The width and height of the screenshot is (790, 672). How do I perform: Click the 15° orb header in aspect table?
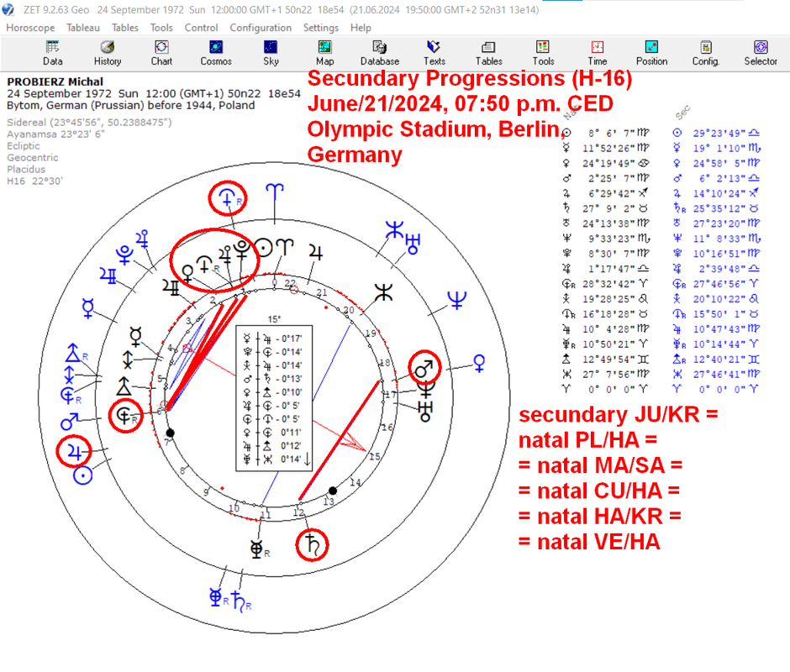click(x=274, y=319)
